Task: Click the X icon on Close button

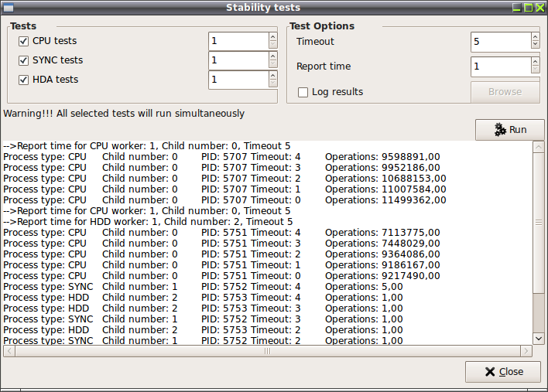Action: 490,372
